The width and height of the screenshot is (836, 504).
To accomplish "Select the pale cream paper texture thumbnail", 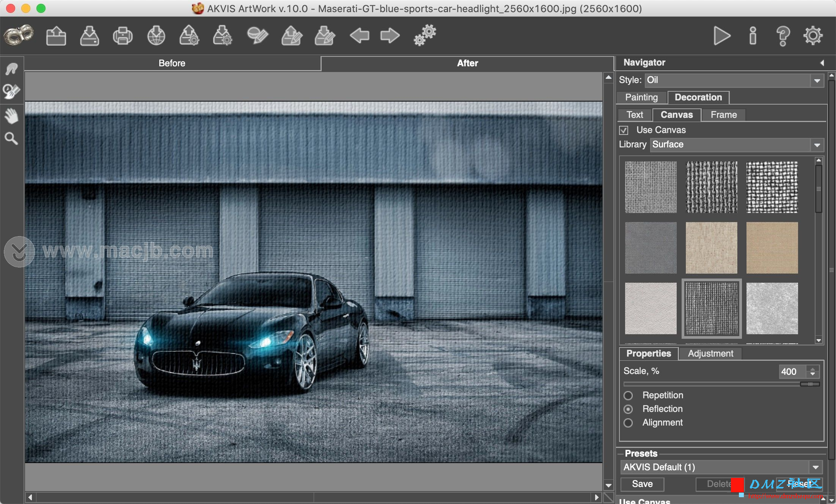I will (x=651, y=308).
